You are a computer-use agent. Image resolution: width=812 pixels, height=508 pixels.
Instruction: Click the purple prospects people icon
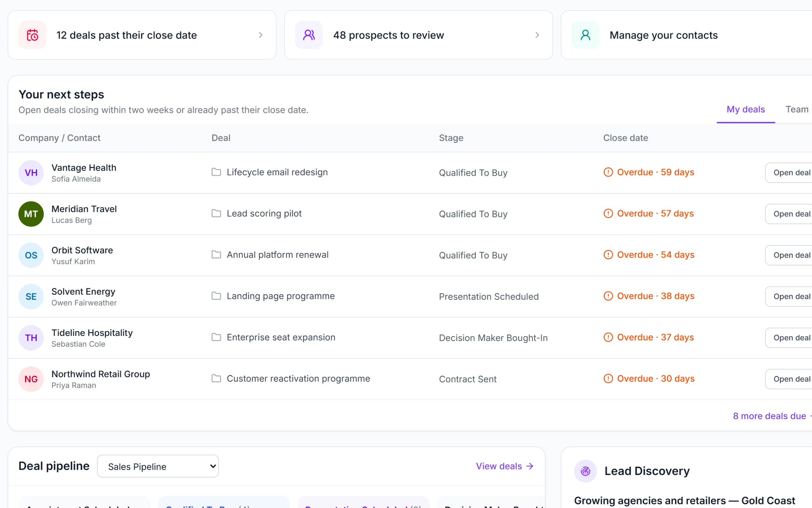[309, 35]
